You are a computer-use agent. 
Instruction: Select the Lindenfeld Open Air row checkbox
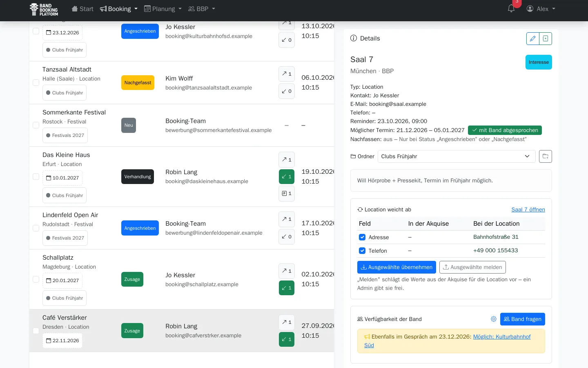36,228
